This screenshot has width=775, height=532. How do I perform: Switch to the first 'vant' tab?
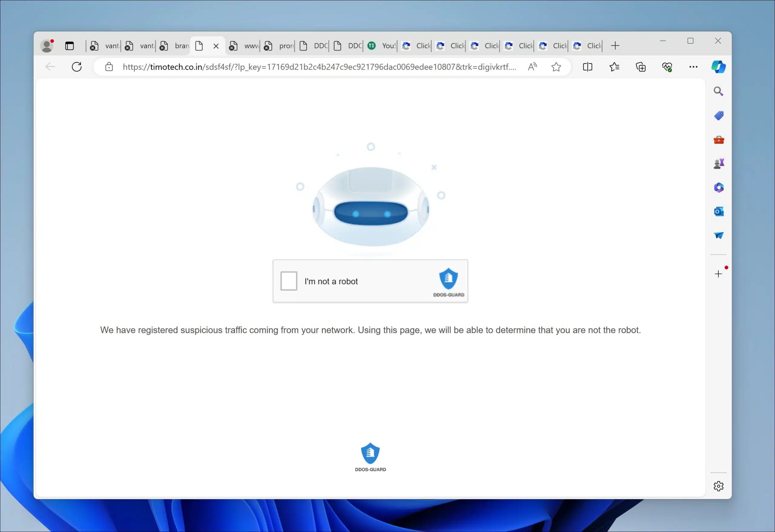[104, 46]
